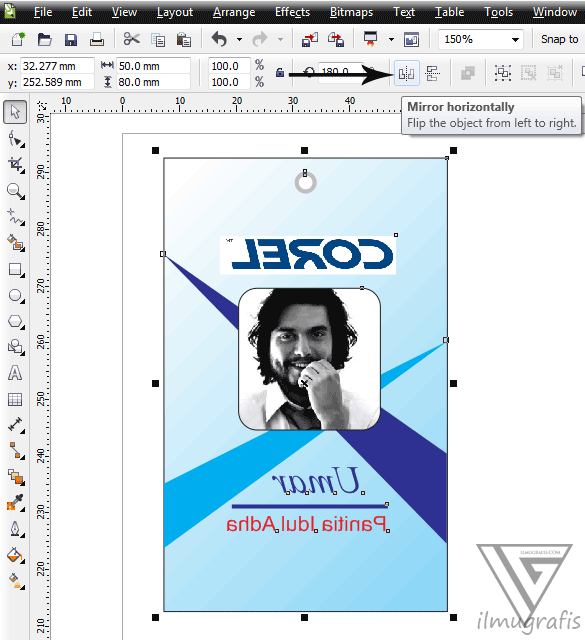Click the horizontal scale percent field
585x640 pixels.
pos(229,66)
